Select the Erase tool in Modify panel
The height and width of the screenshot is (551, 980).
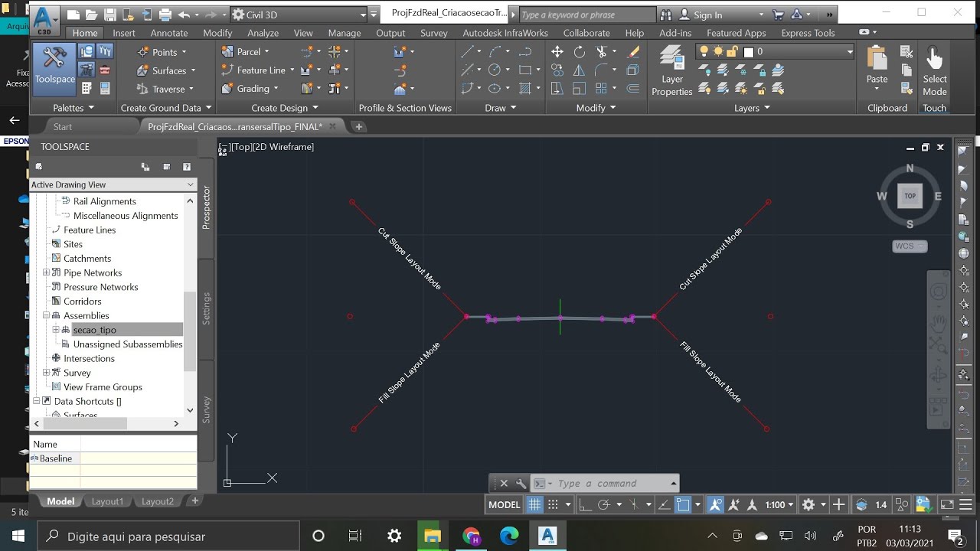coord(633,51)
